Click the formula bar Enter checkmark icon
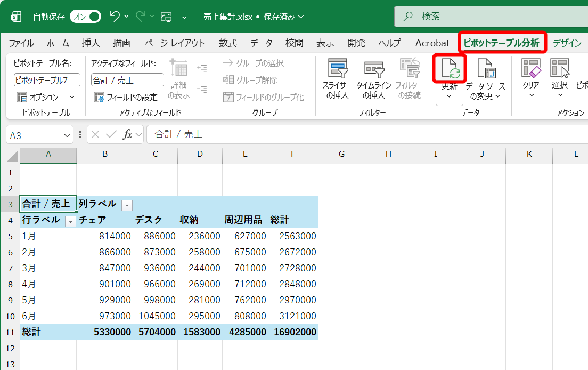The height and width of the screenshot is (370, 588). tap(111, 134)
